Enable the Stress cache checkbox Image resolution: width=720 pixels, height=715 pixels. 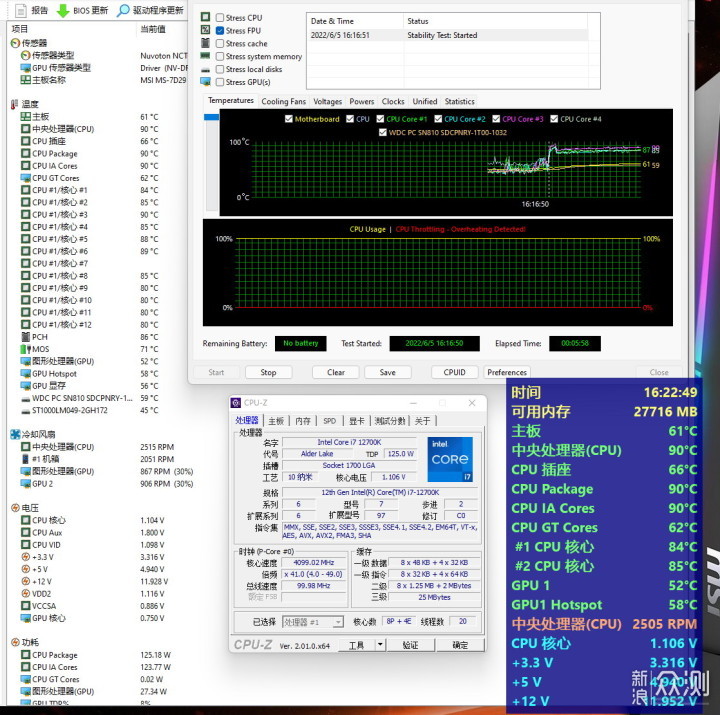click(x=220, y=43)
